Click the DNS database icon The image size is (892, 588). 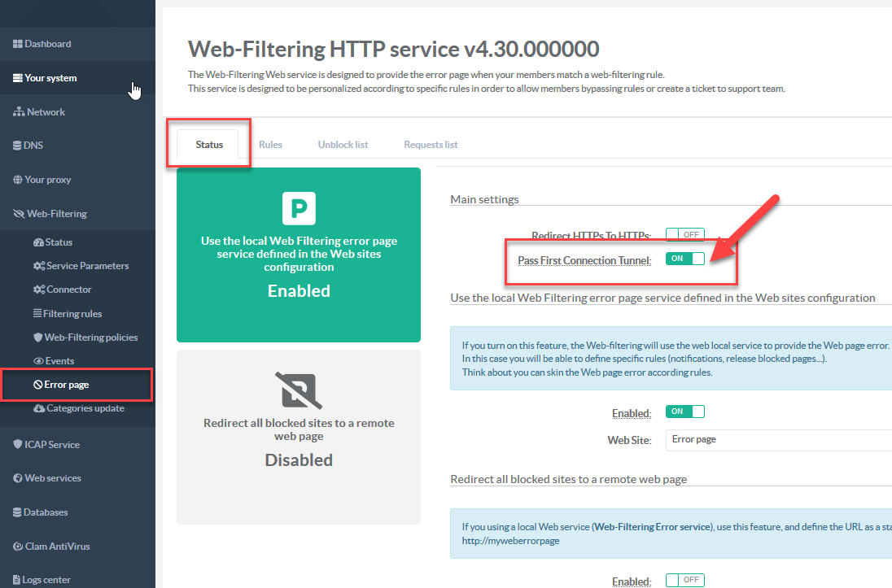[x=17, y=146]
